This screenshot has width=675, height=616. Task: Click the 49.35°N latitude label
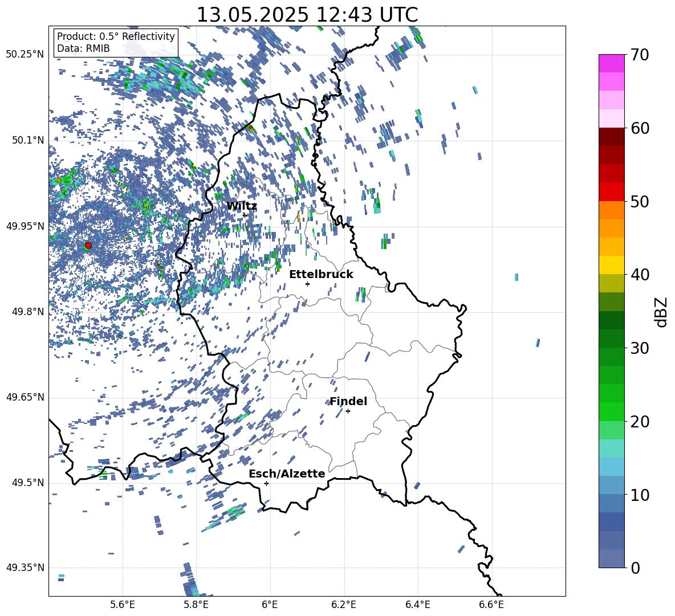(x=25, y=568)
